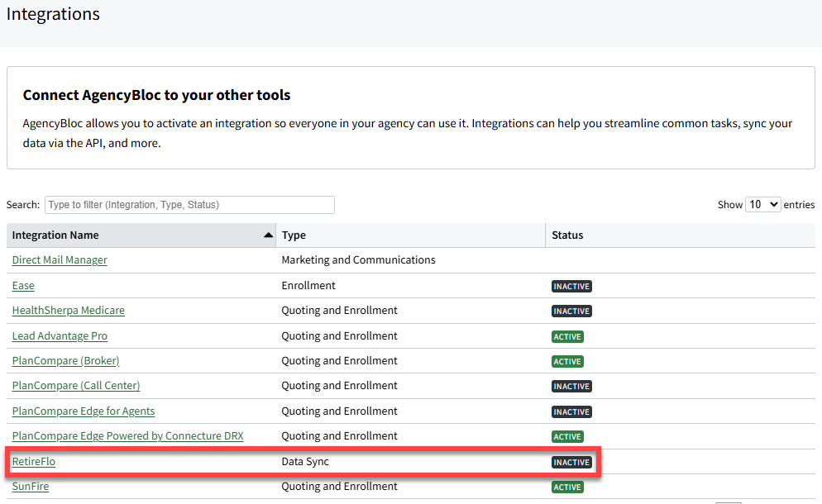This screenshot has width=822, height=504.
Task: Click INACTIVE badge in HealthSherpa Medicare row
Action: coord(571,311)
